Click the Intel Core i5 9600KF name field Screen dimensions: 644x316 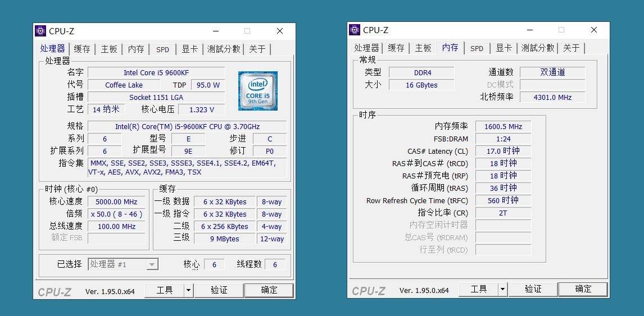pos(156,72)
